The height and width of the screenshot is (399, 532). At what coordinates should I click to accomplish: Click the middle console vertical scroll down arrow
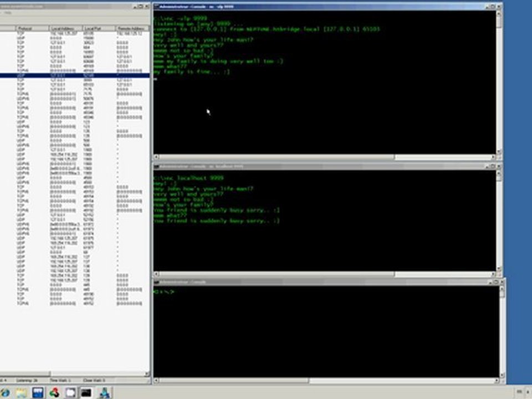[499, 269]
